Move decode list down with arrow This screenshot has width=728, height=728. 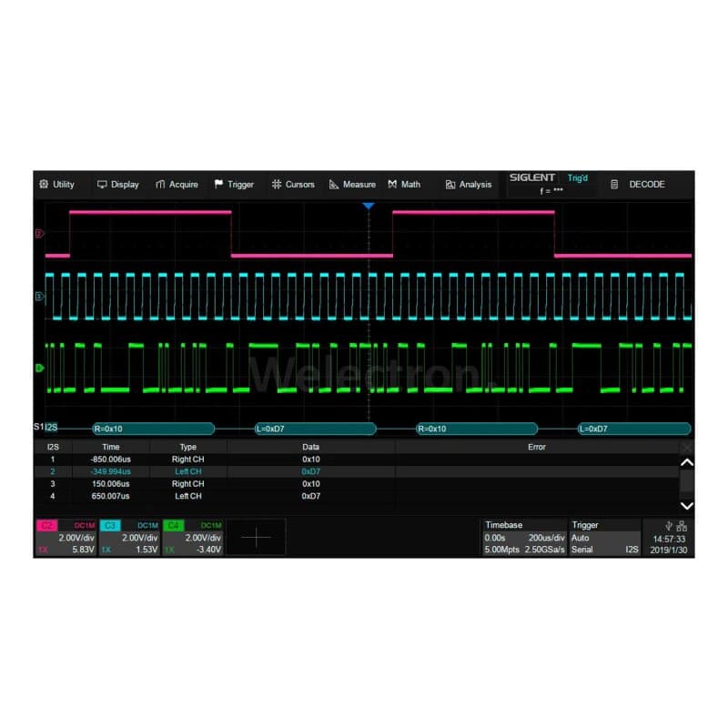687,506
